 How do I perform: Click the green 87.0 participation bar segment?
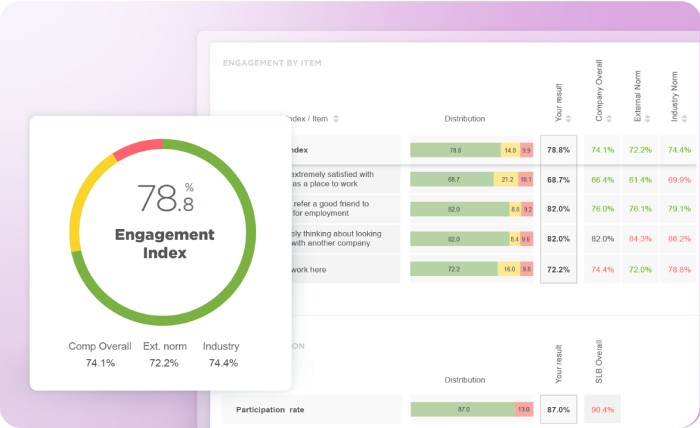pos(463,409)
